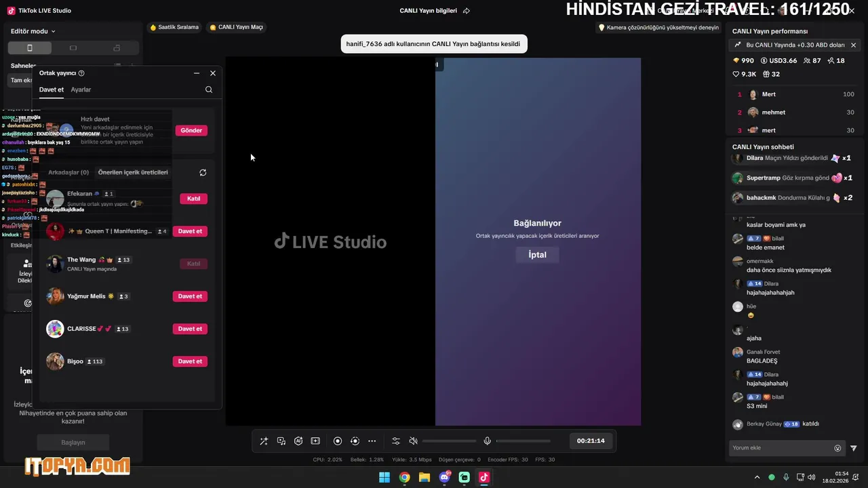Minimize the Ortak yayıncı panel
Screen dimensions: 868x488
click(x=197, y=73)
